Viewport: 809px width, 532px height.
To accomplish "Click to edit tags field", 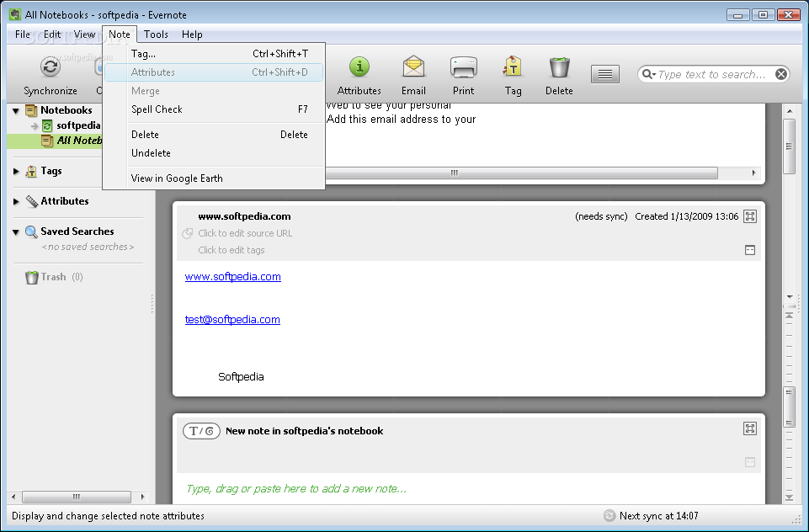I will tap(232, 250).
